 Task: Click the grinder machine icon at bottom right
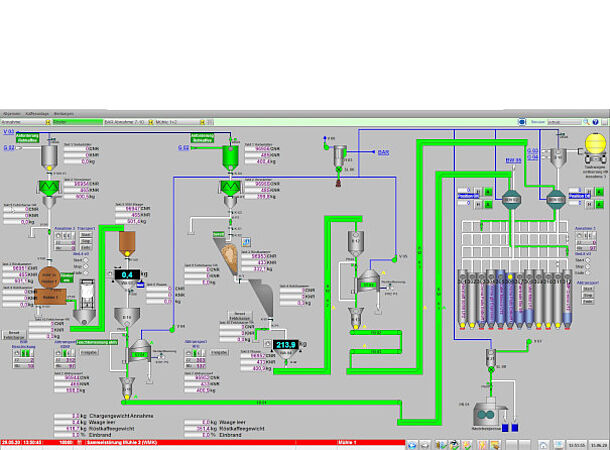(487, 413)
